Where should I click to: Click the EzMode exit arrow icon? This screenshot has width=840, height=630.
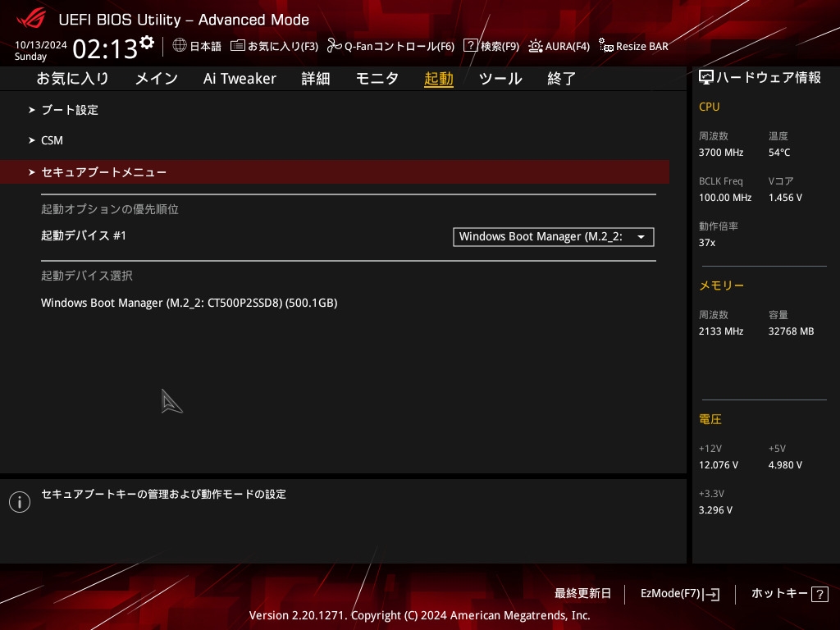[x=711, y=594]
